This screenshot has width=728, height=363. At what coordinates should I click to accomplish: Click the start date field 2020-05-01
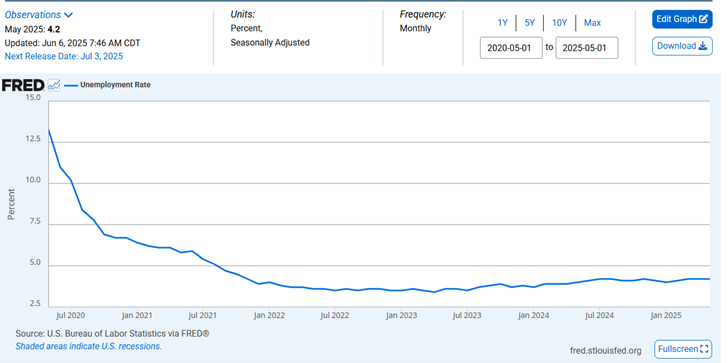coord(511,48)
